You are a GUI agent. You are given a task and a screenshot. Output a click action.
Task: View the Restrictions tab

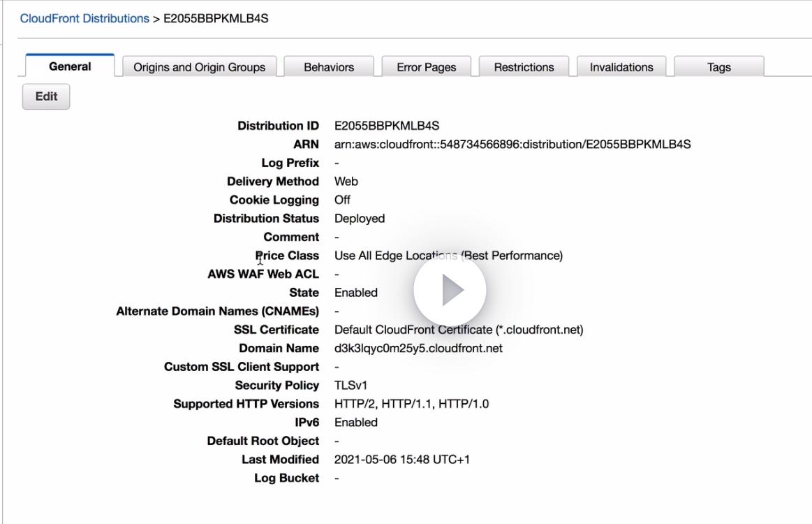tap(524, 67)
